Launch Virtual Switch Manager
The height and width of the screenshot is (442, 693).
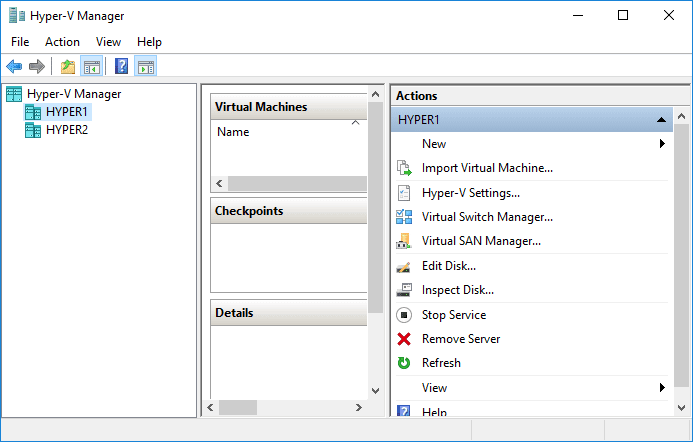(x=487, y=217)
